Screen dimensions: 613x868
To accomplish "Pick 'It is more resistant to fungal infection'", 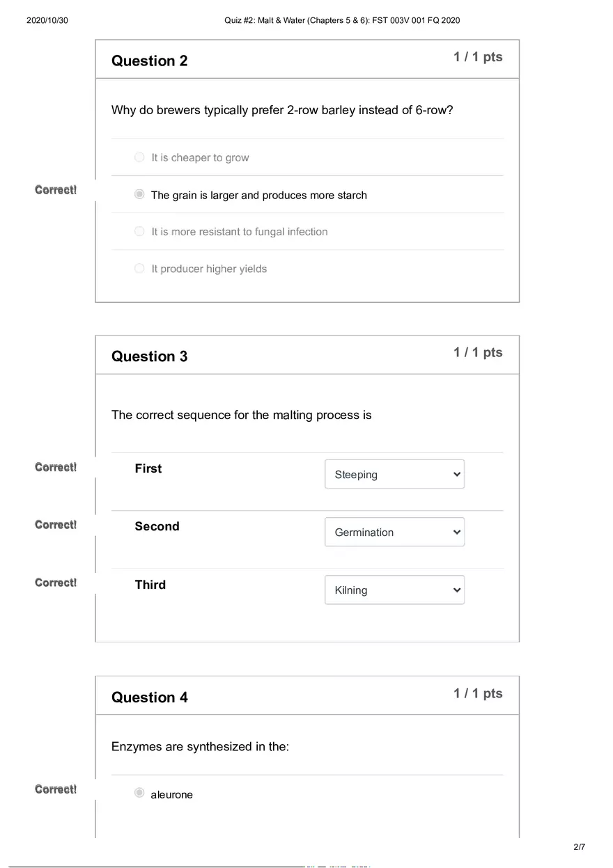I will pos(139,232).
